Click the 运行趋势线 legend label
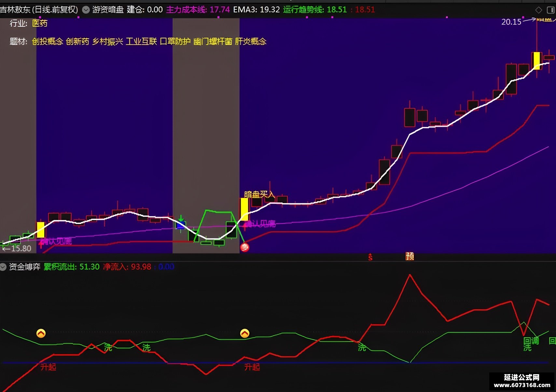The height and width of the screenshot is (392, 556). (x=303, y=9)
